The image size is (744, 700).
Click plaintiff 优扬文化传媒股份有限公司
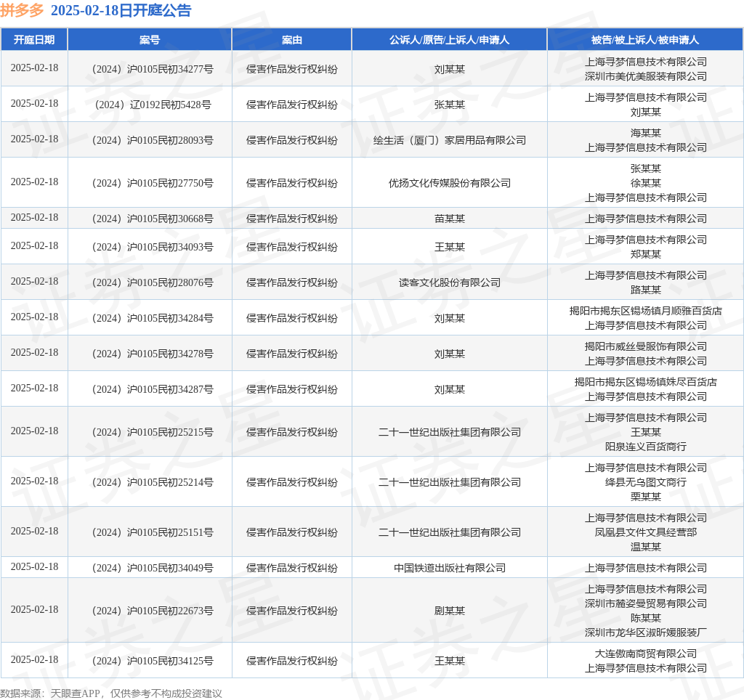(449, 183)
